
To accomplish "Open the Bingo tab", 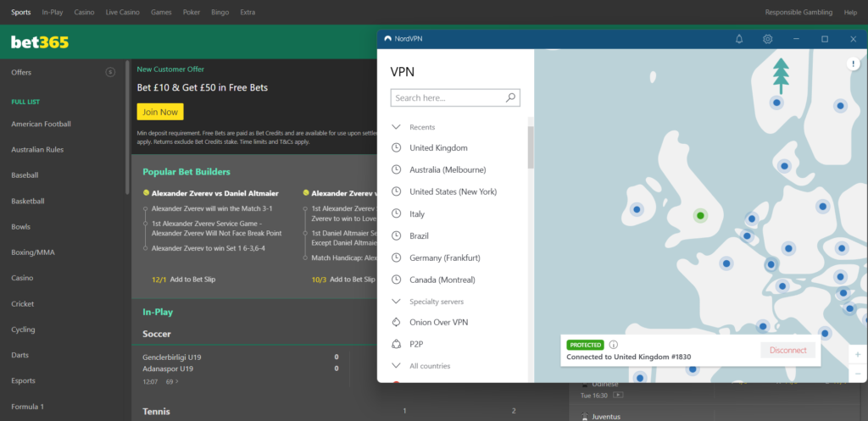I will coord(220,12).
